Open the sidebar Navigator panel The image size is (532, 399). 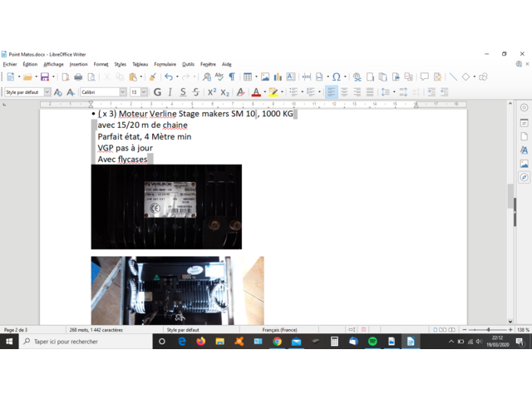pyautogui.click(x=525, y=177)
